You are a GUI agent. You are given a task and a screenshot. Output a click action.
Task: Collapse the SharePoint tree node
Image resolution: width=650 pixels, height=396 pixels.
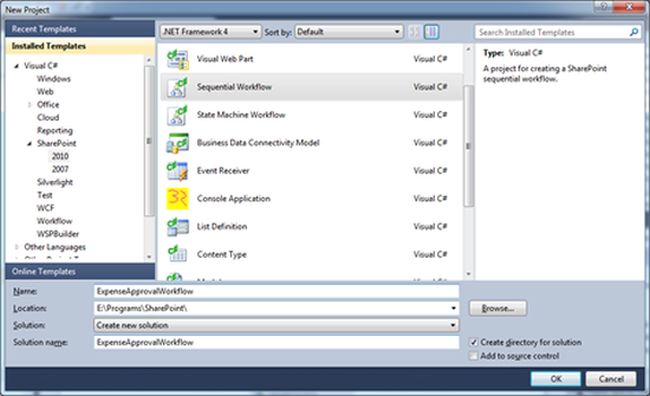[29, 144]
